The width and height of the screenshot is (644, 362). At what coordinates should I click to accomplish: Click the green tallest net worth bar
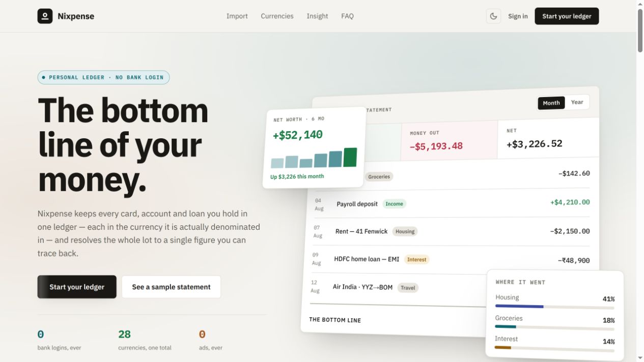[x=350, y=157]
